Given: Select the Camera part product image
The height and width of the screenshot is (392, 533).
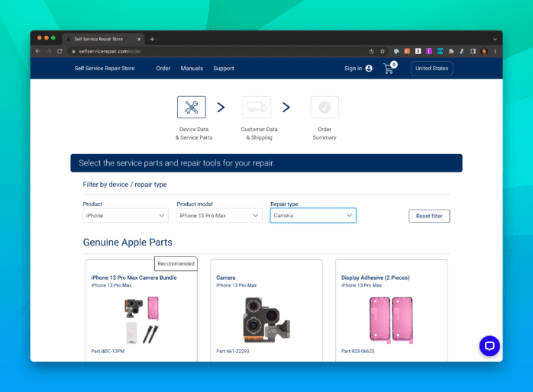Looking at the screenshot, I should [x=266, y=318].
